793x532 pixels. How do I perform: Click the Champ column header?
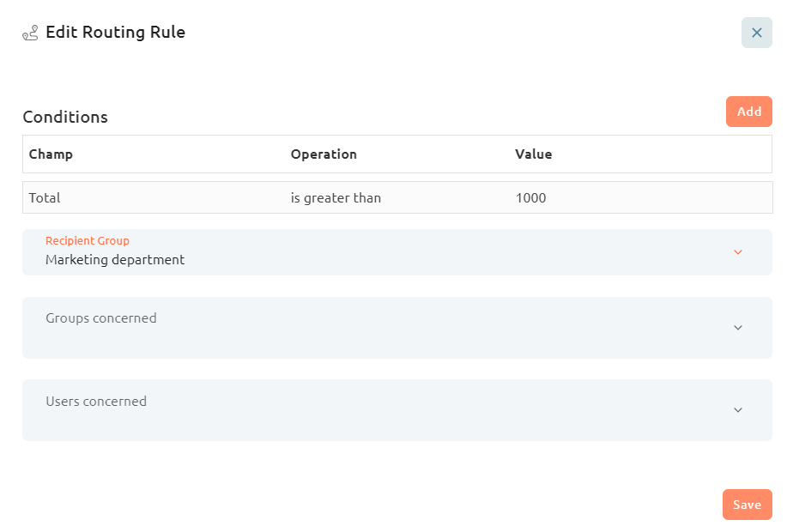tap(51, 154)
